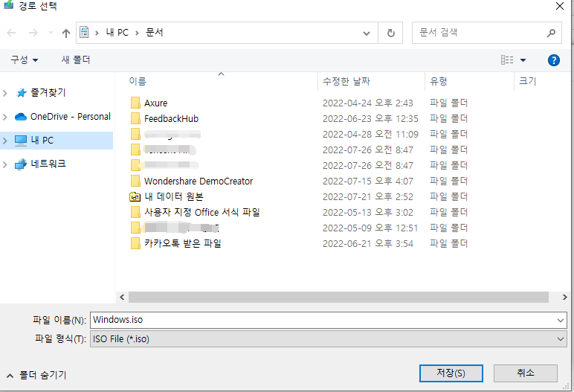
Task: Select the '카카오톡 받은 파일' folder
Action: 183,243
